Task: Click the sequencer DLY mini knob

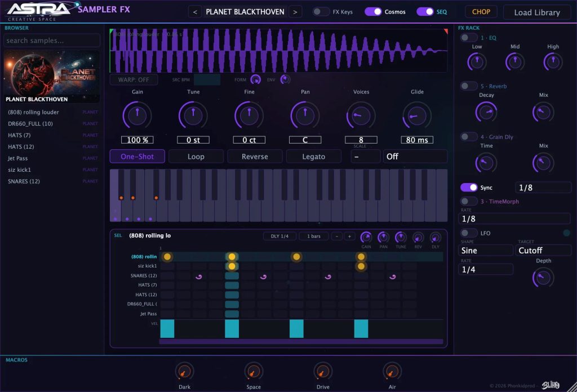Action: coord(436,237)
